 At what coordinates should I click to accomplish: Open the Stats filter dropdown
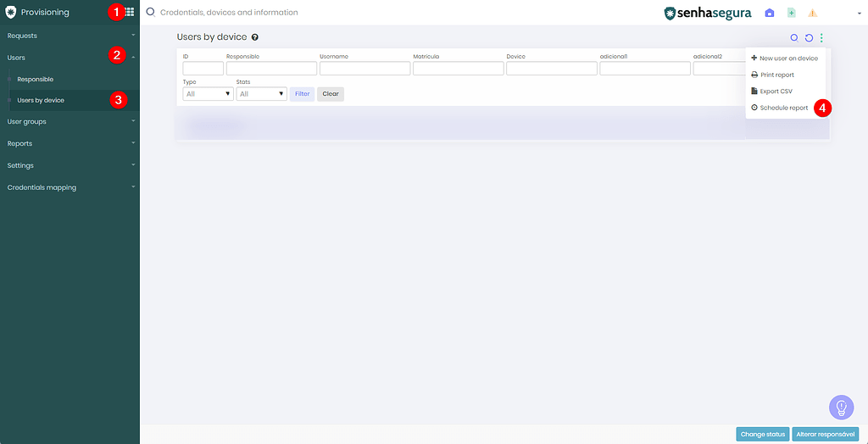(261, 94)
